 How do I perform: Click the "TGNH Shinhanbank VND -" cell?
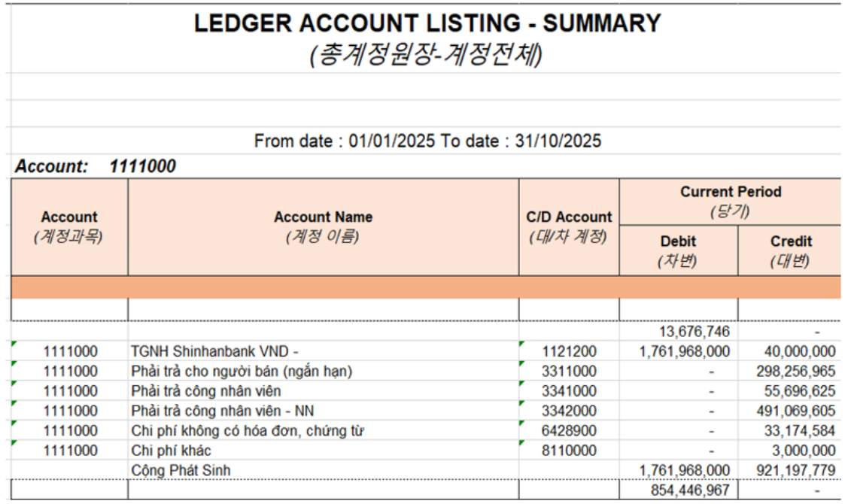pos(215,351)
